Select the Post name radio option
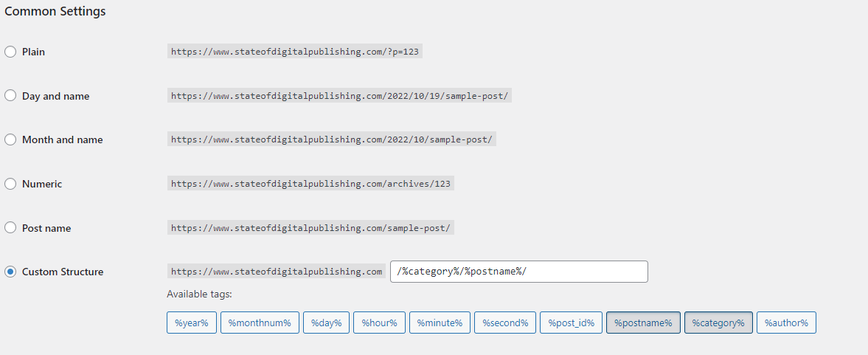The image size is (868, 355). tap(10, 228)
